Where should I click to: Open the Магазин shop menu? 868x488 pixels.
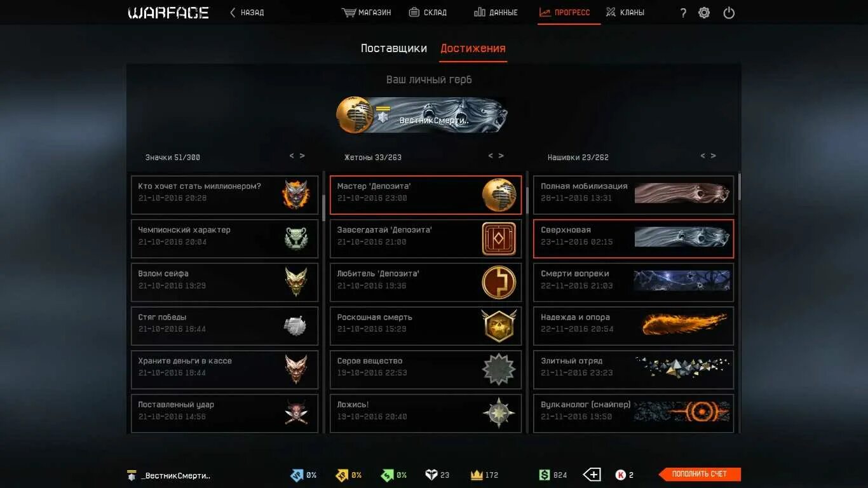(367, 12)
